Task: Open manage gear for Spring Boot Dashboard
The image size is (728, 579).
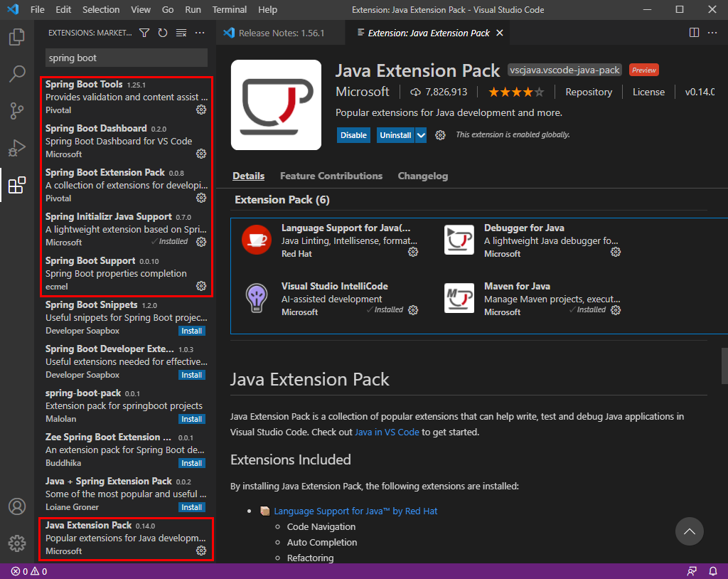Action: click(201, 154)
